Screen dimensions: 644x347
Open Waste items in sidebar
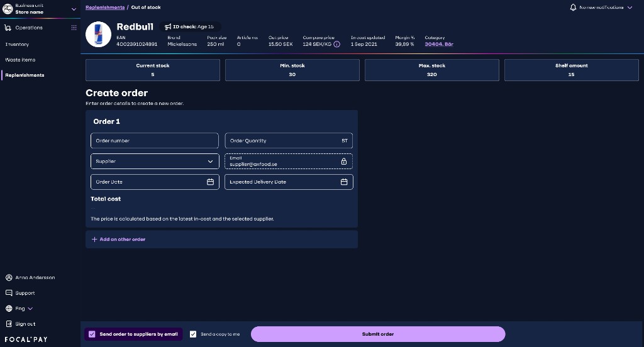(20, 60)
